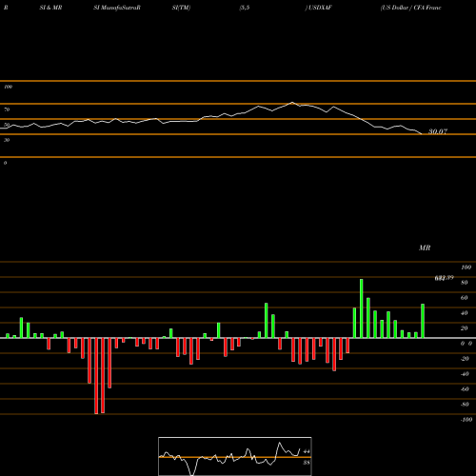The image size is (476, 476).
Task: Click the USDXAF symbol text
Action: (x=319, y=8)
